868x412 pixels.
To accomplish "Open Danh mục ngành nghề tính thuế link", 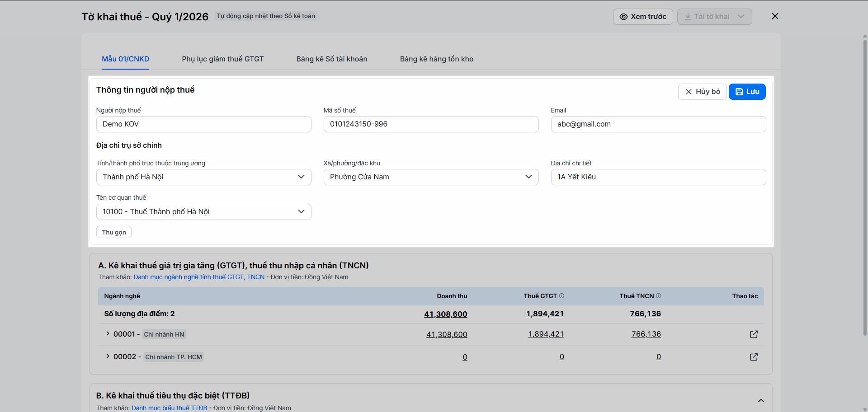I will tap(199, 277).
